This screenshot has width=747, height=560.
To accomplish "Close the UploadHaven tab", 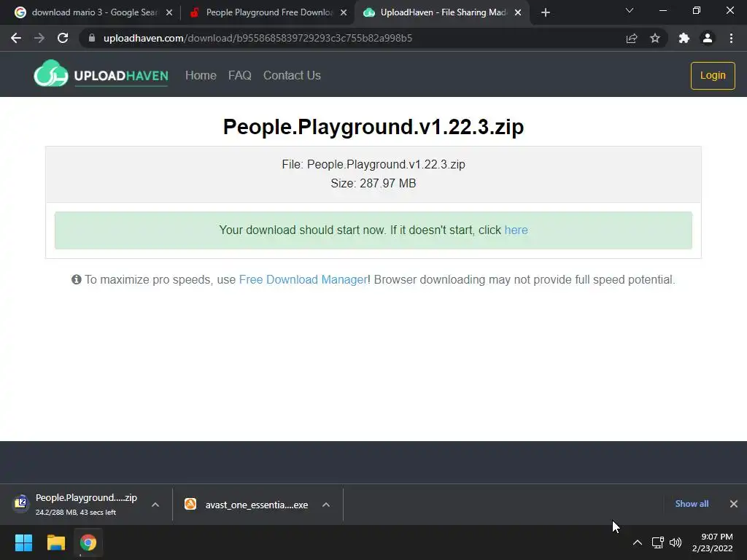I will 518,13.
